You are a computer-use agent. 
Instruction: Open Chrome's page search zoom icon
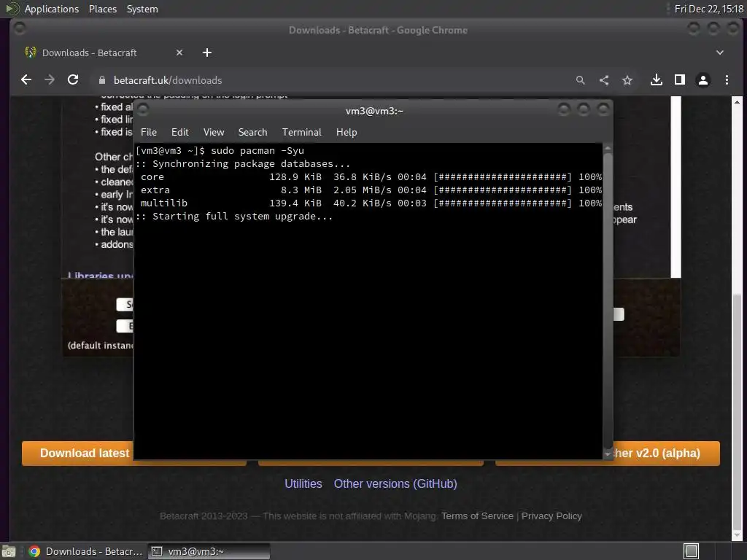coord(580,80)
